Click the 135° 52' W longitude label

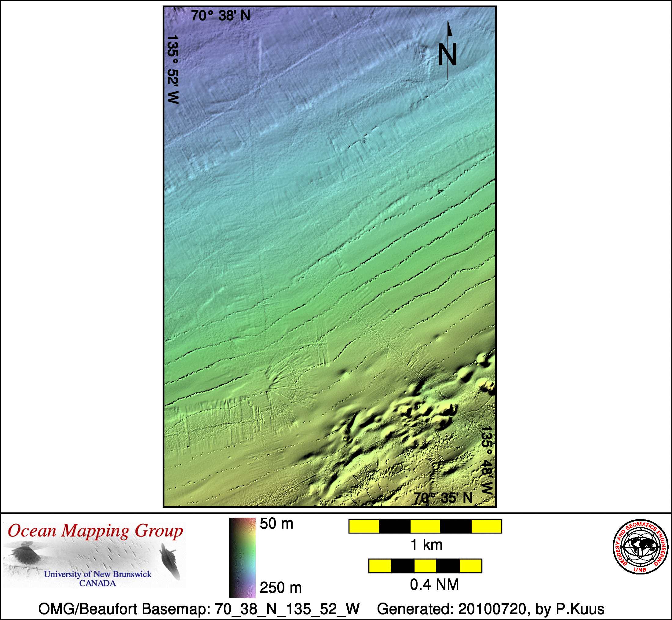coord(173,69)
